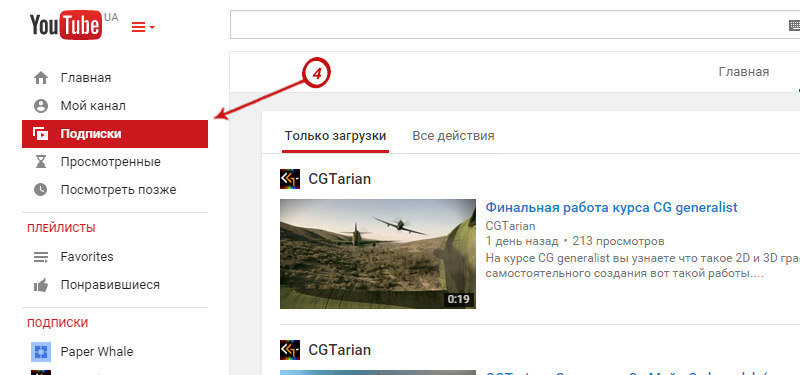The width and height of the screenshot is (800, 375).
Task: Open ПЛЕЙЛИСТЫ section heading
Action: [x=61, y=228]
